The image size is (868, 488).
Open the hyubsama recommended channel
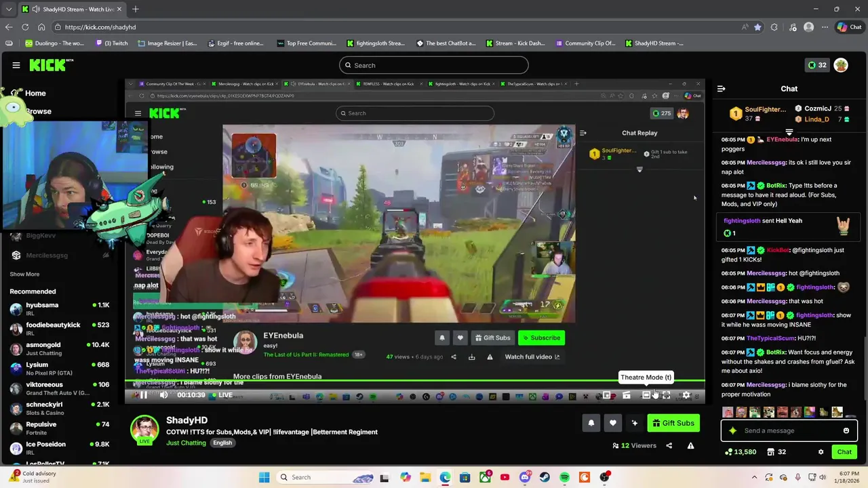pyautogui.click(x=60, y=308)
